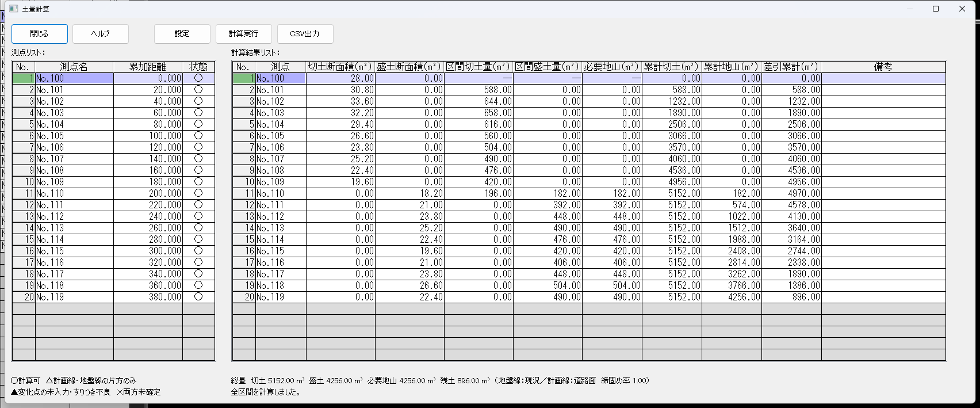This screenshot has height=408, width=980.
Task: Select the 区間切土量(m³) column header
Action: (478, 67)
